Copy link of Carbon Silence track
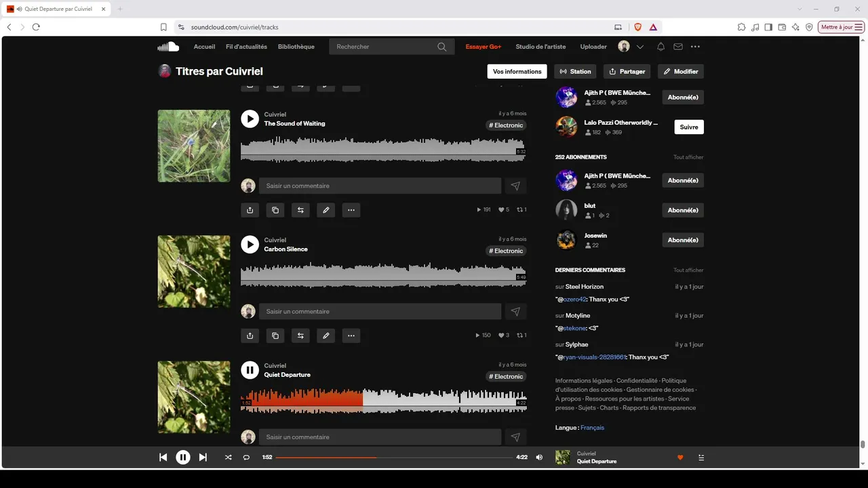Viewport: 868px width, 488px height. coord(275,335)
